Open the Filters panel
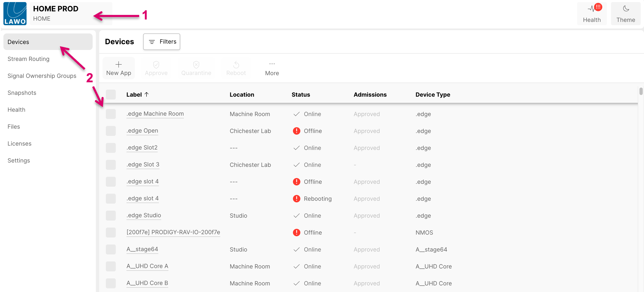The image size is (644, 292). click(x=161, y=41)
